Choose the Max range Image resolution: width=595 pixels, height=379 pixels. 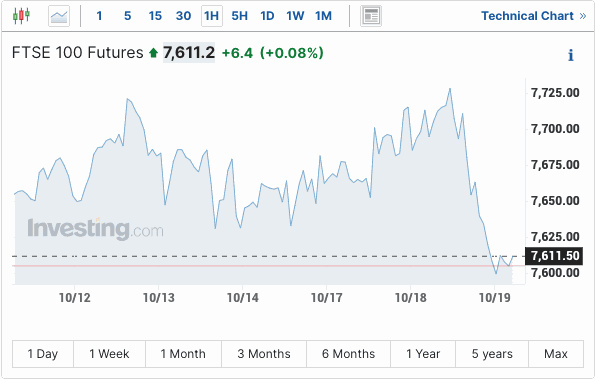pos(556,354)
